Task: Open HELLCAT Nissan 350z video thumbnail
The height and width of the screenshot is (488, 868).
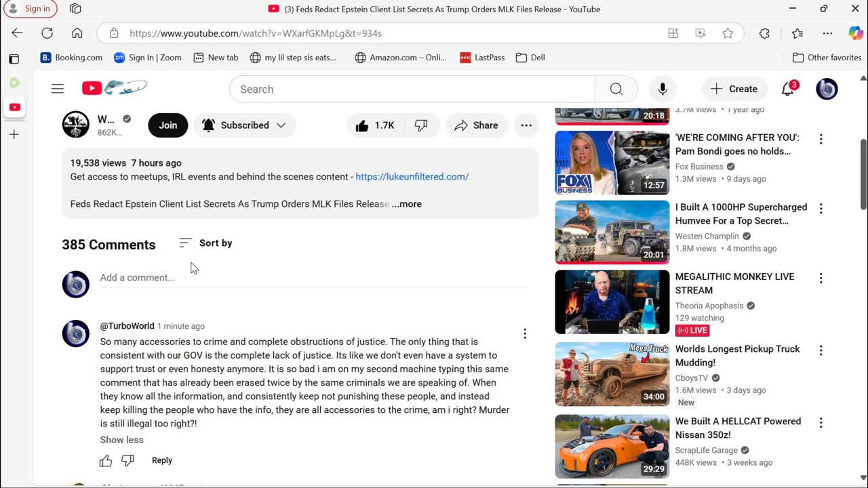Action: tap(612, 447)
